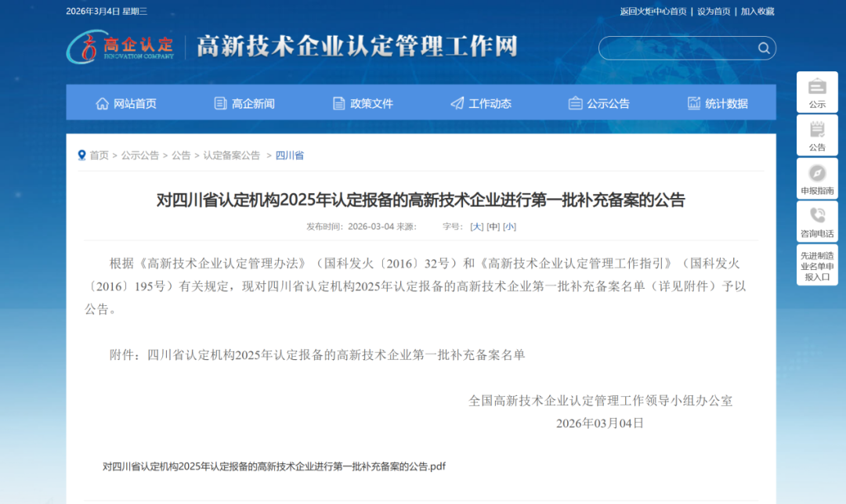Viewport: 846px width, 504px height.
Task: Click 返回火炬中心首页 link
Action: coord(653,11)
